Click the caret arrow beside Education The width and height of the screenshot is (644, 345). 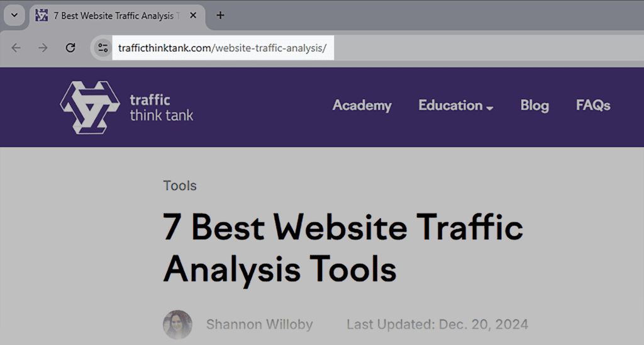[x=490, y=108]
